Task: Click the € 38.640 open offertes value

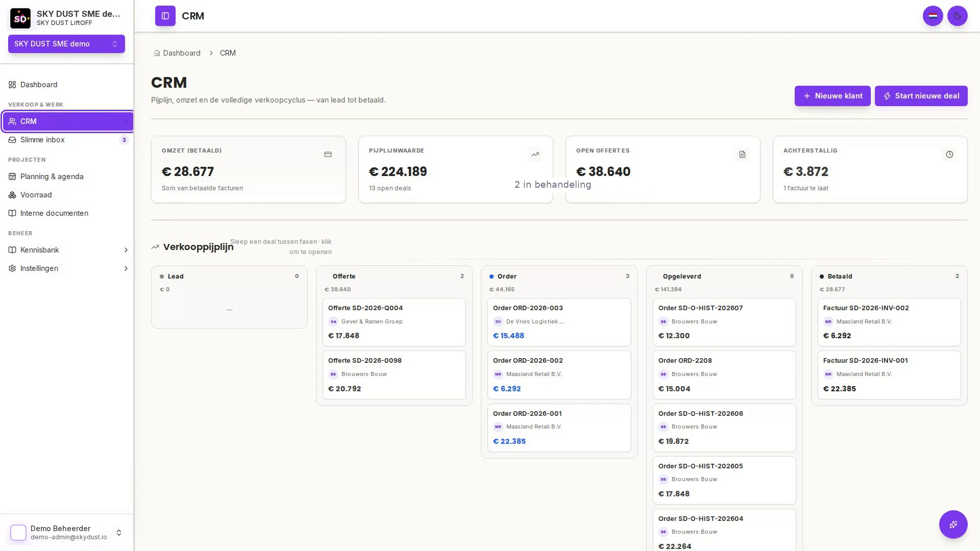Action: 603,172
